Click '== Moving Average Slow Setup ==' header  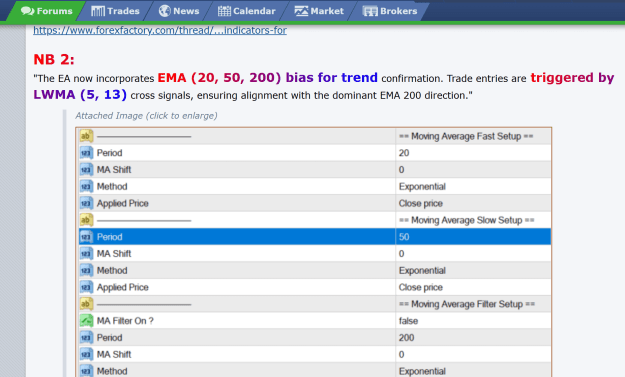tap(466, 220)
